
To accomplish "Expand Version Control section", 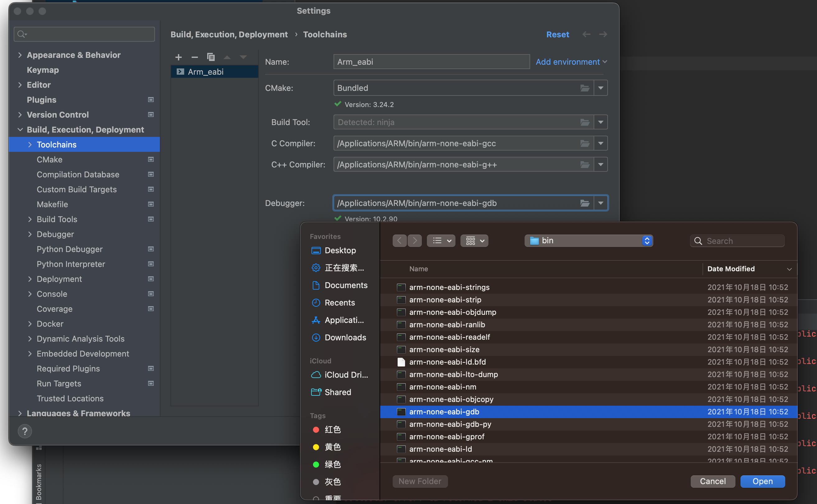I will click(20, 115).
